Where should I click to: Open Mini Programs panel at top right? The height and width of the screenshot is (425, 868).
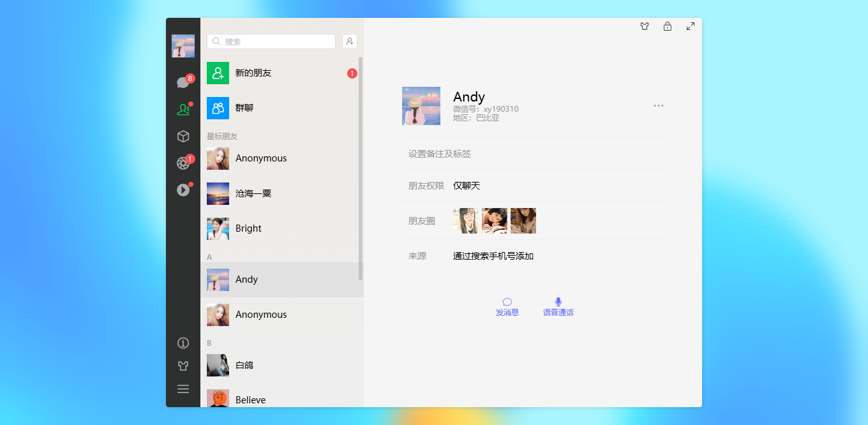pos(645,26)
